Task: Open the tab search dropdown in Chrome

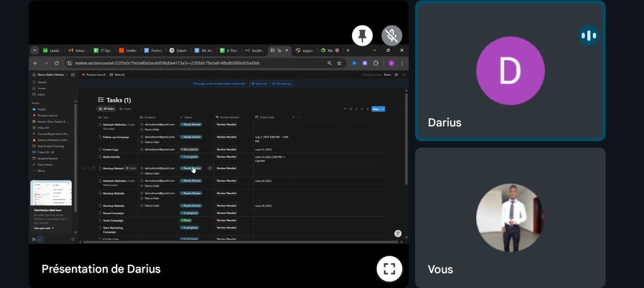Action: pyautogui.click(x=35, y=51)
